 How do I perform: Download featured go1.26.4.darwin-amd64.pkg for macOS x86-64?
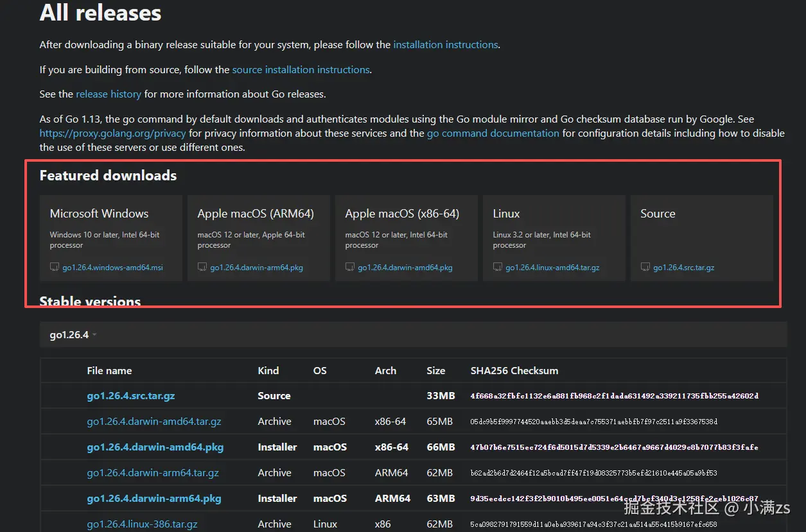coord(405,268)
